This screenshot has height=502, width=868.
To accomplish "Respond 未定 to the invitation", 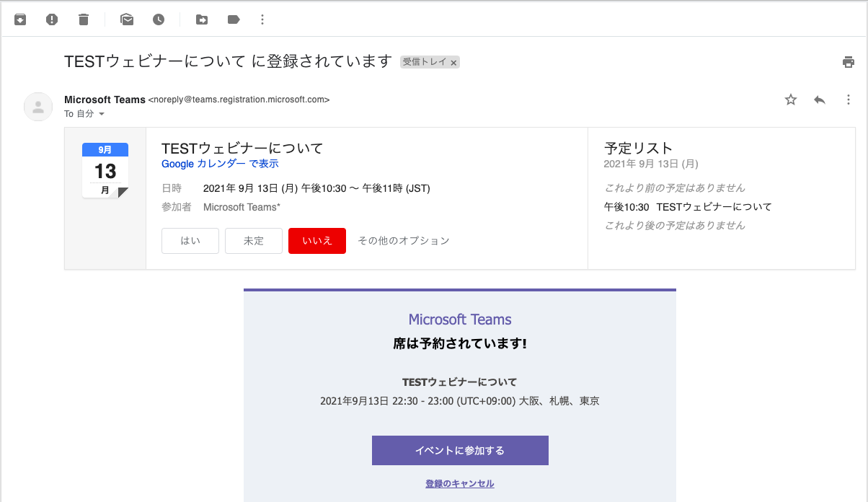I will (254, 241).
